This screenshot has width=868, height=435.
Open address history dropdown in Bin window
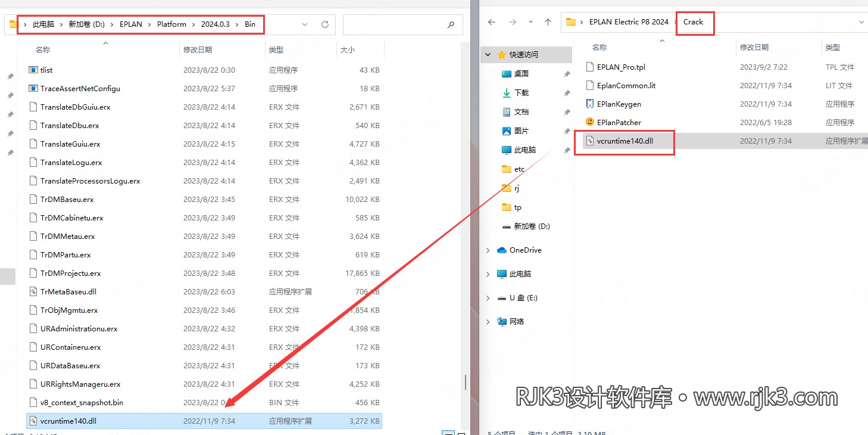tap(305, 24)
